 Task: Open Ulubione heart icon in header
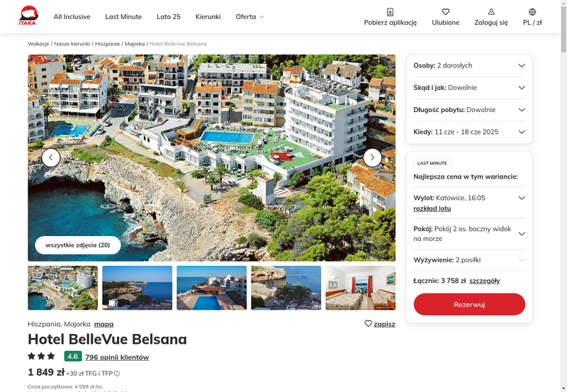(446, 12)
